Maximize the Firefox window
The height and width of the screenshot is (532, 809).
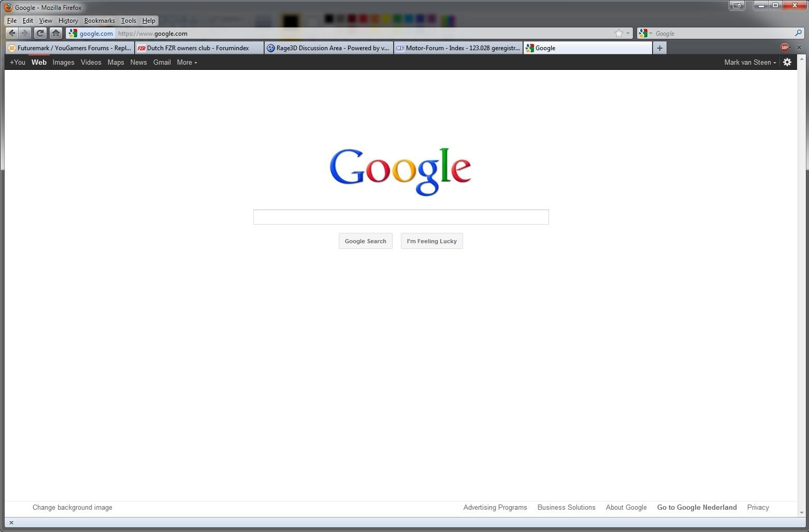(775, 6)
